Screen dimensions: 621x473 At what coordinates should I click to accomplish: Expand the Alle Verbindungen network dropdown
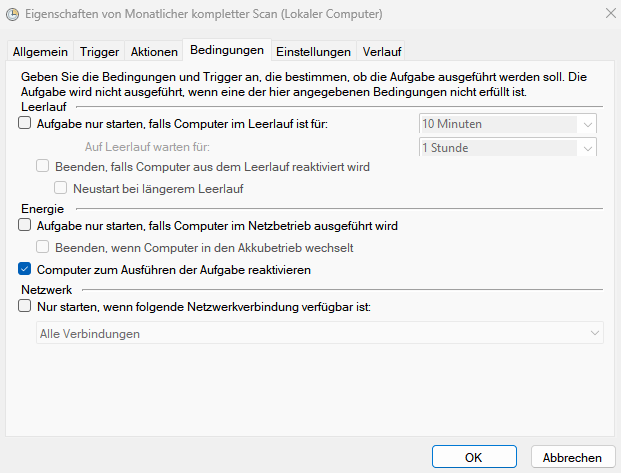[320, 333]
